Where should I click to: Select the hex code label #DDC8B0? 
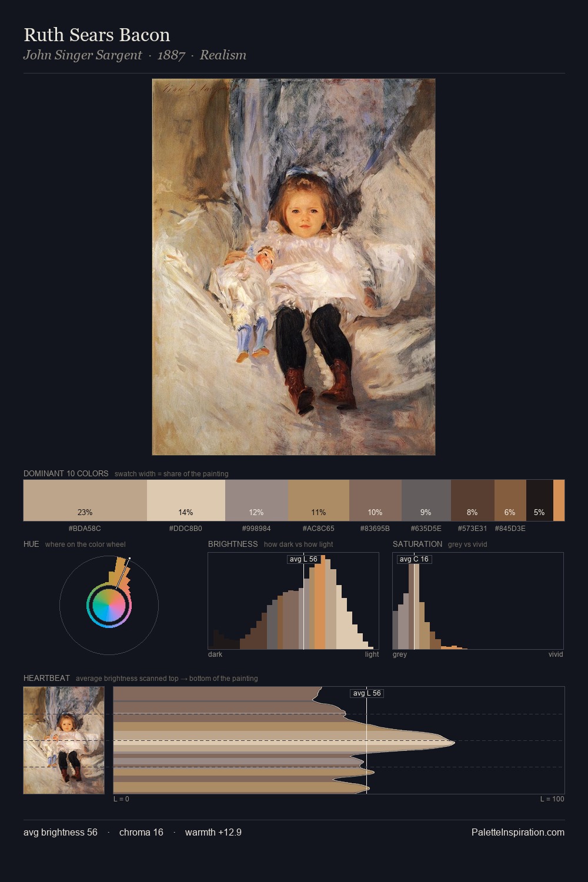(x=186, y=529)
